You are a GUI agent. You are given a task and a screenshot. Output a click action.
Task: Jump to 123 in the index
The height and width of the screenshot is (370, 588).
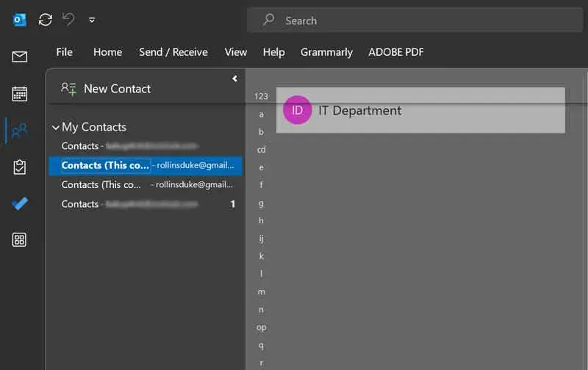(262, 97)
